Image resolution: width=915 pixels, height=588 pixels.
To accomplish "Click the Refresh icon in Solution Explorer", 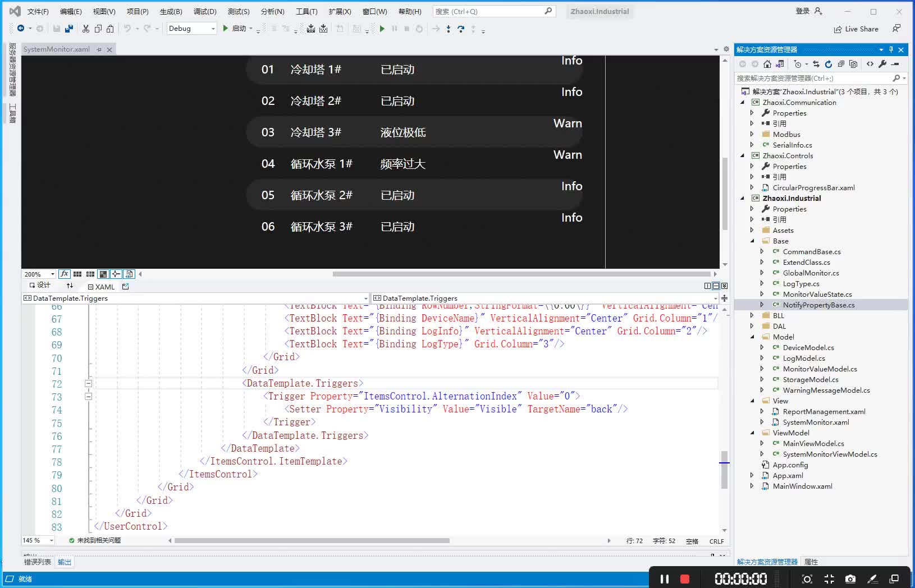I will tap(829, 64).
